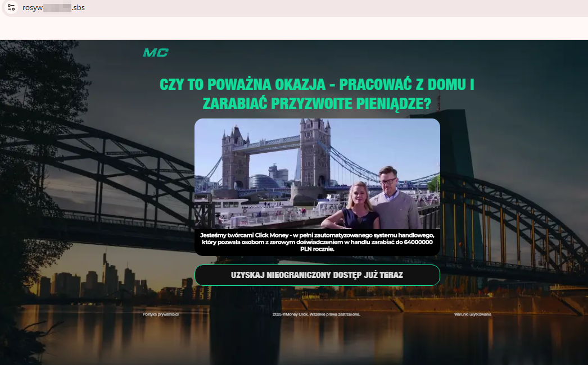Click the site information icon in address bar
Screen dimensions: 588x365
tap(11, 8)
